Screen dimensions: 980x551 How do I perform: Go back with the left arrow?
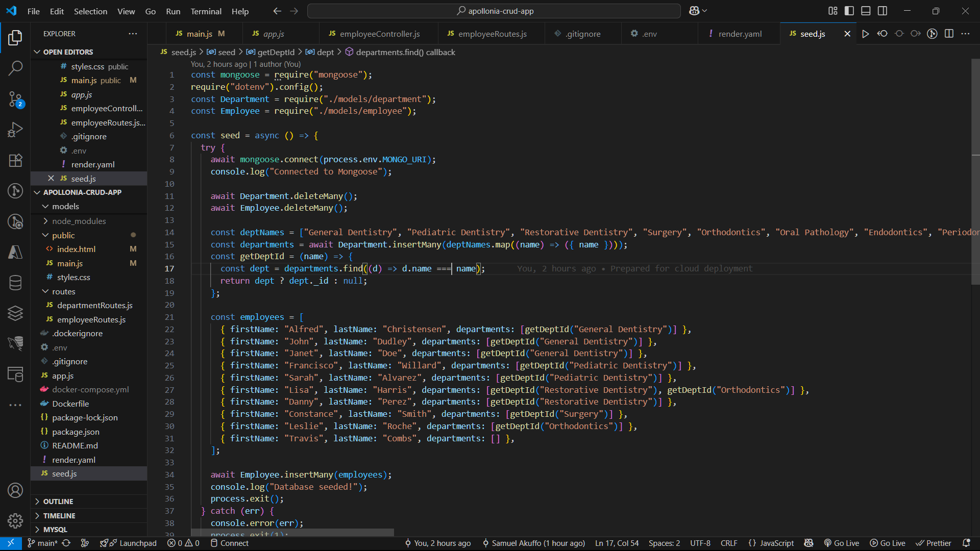(x=277, y=11)
